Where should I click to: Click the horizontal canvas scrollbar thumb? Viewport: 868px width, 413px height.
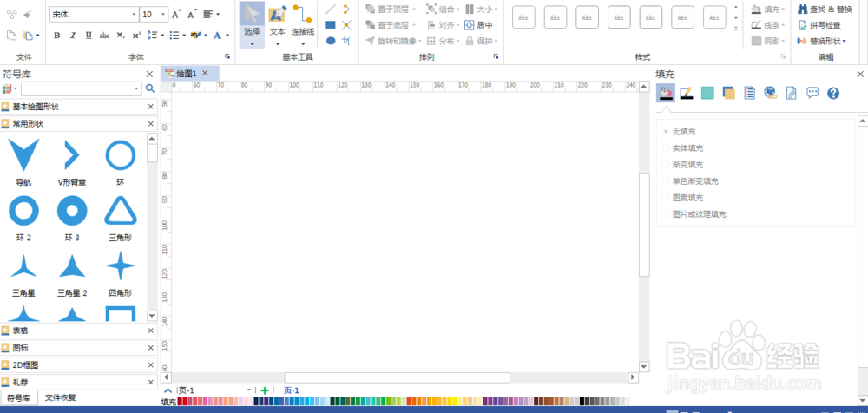coord(397,377)
